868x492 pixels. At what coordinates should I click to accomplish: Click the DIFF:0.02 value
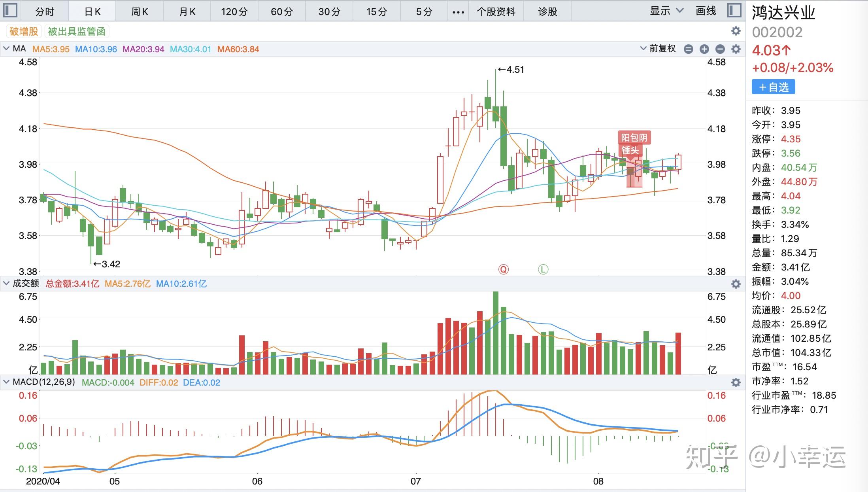159,382
